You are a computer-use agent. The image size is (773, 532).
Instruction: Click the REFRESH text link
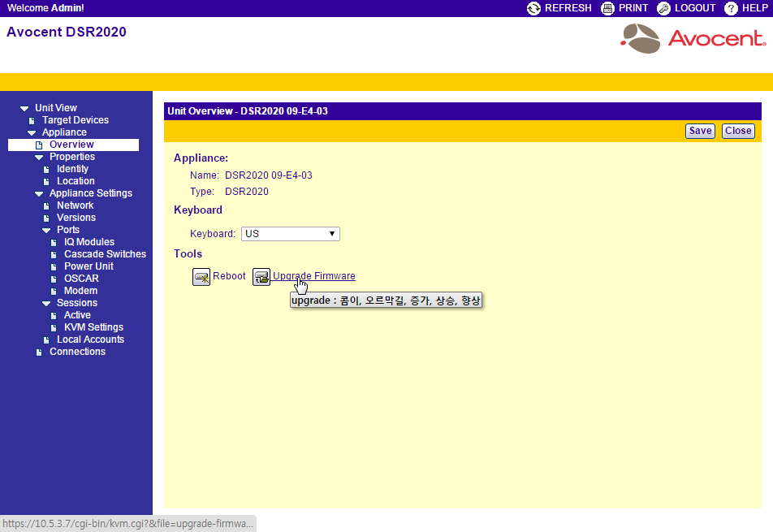click(x=568, y=8)
